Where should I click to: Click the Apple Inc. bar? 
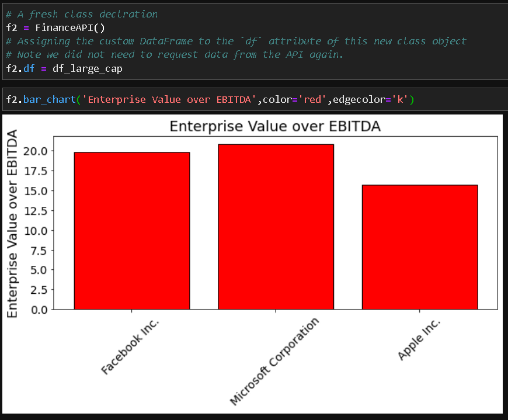(420, 247)
